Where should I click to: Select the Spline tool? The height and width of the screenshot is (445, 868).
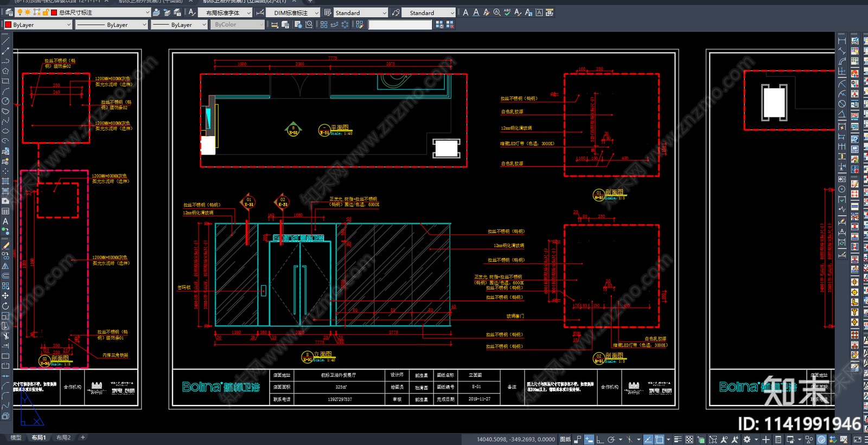point(5,121)
